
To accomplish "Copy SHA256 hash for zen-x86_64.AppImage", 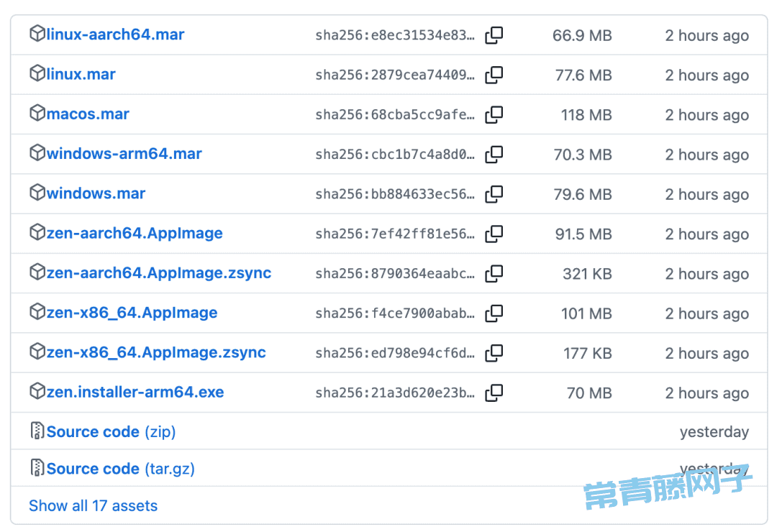I will (494, 313).
